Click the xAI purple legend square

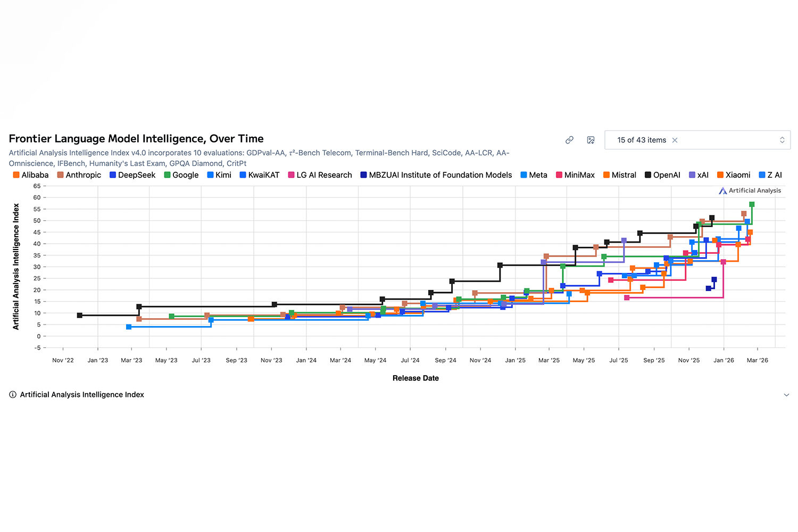692,174
